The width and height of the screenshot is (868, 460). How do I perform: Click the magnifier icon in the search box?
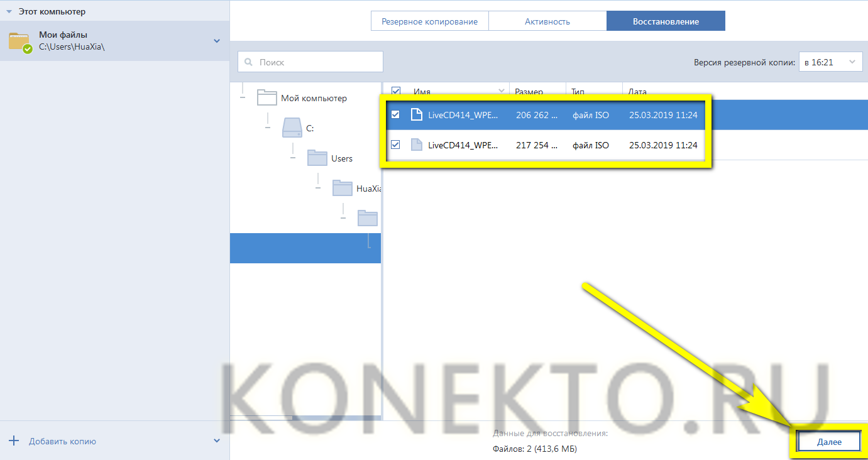coord(249,62)
